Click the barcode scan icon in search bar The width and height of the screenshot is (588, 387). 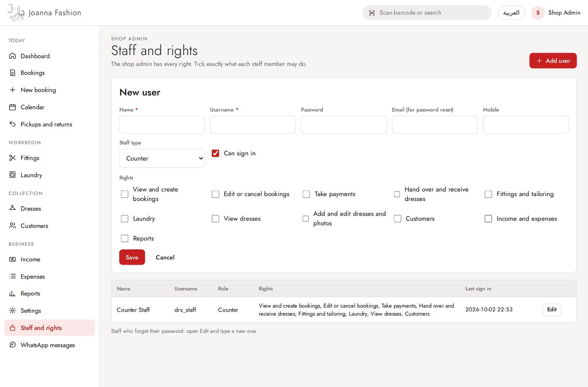tap(372, 13)
